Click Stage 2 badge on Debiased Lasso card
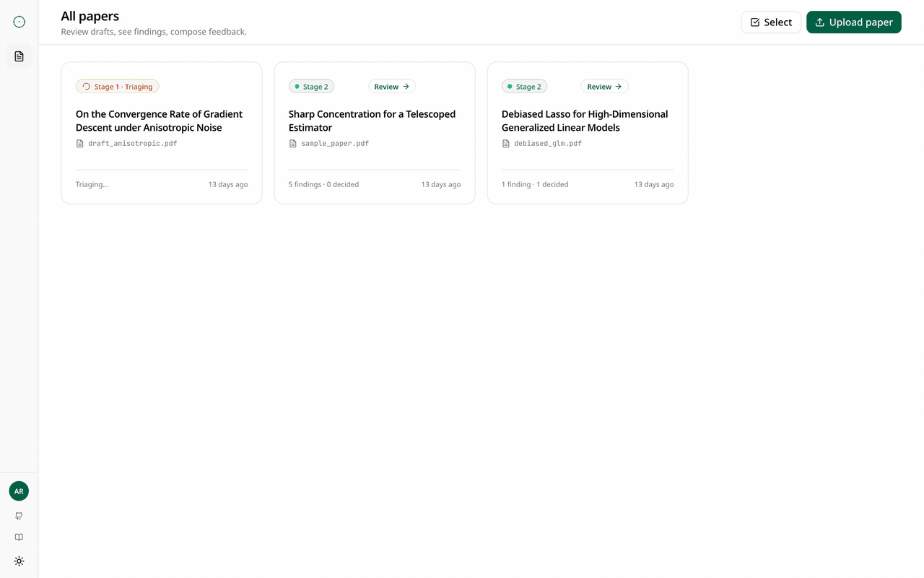The height and width of the screenshot is (578, 924). [x=524, y=87]
